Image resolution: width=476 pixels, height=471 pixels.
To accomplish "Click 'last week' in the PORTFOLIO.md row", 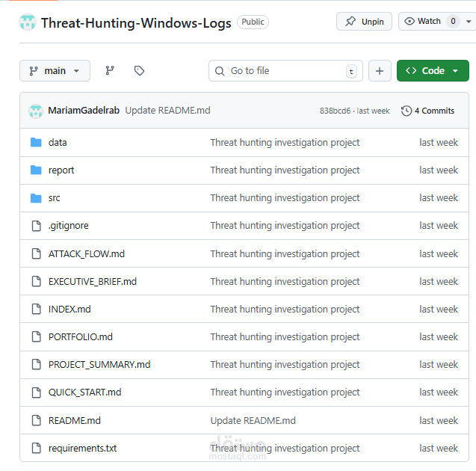I will (439, 336).
